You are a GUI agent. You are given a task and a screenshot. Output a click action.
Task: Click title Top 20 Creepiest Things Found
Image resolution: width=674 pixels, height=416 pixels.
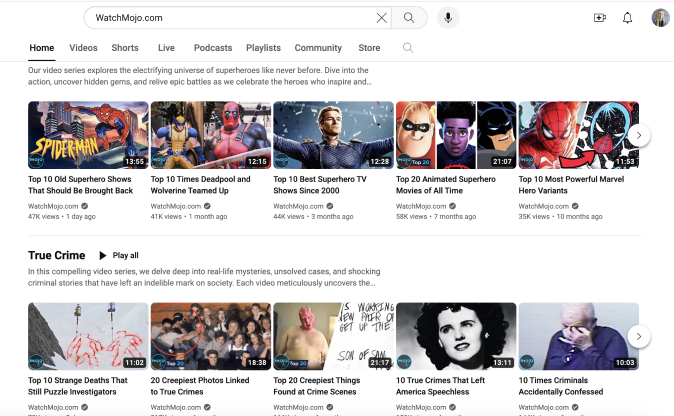(317, 386)
